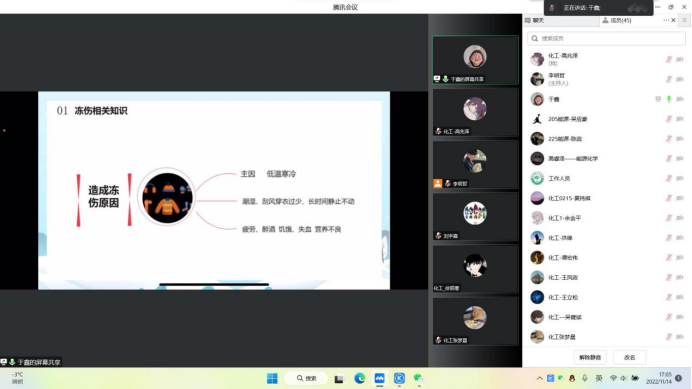
Task: Click the 正在讲话 speaking indicator at top
Action: (599, 8)
